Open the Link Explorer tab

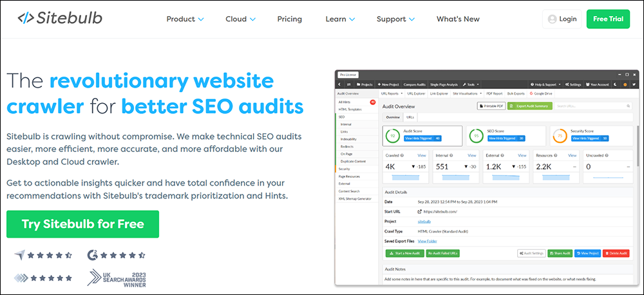pos(439,93)
